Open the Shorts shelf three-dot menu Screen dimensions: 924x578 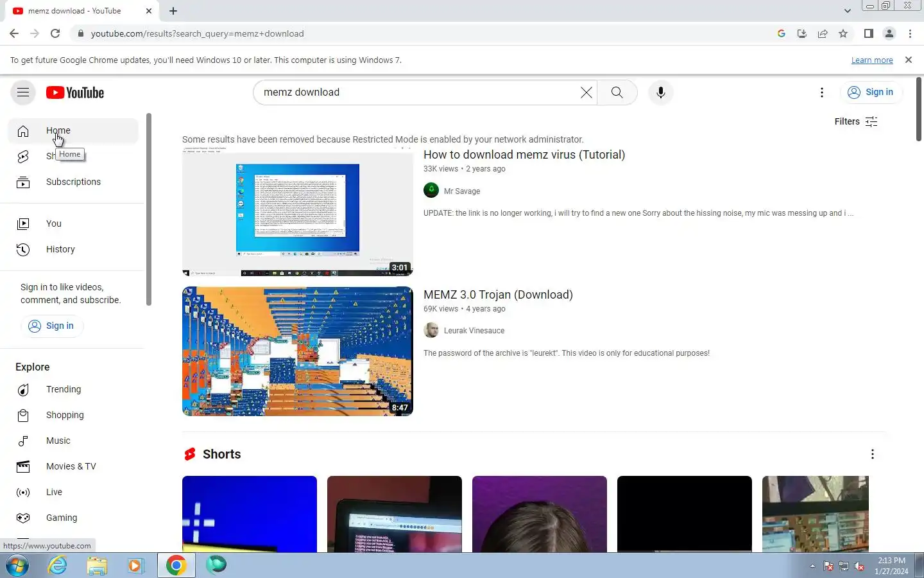[x=872, y=454]
